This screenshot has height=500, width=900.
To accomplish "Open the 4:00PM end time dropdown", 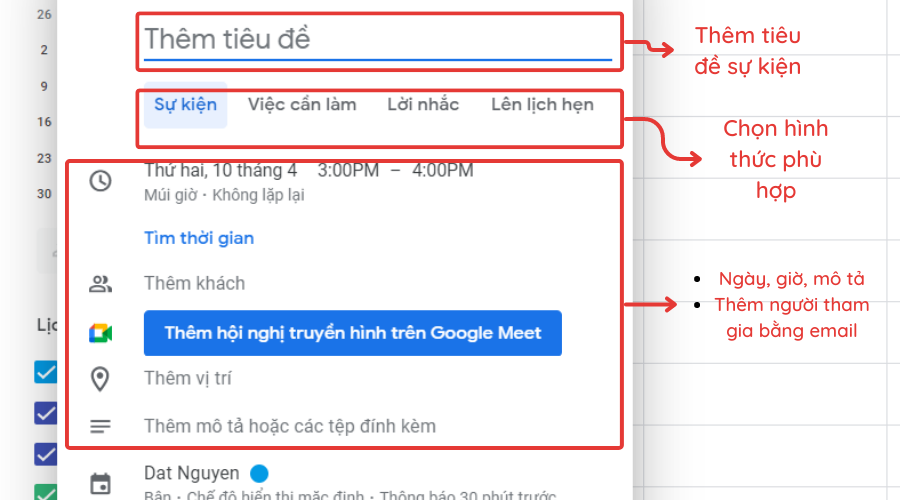I will pos(442,171).
